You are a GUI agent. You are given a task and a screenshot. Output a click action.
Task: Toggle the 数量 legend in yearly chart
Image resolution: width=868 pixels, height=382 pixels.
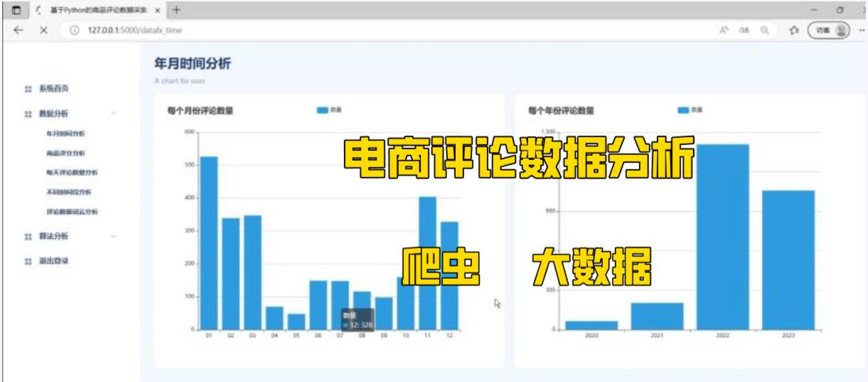pos(691,110)
